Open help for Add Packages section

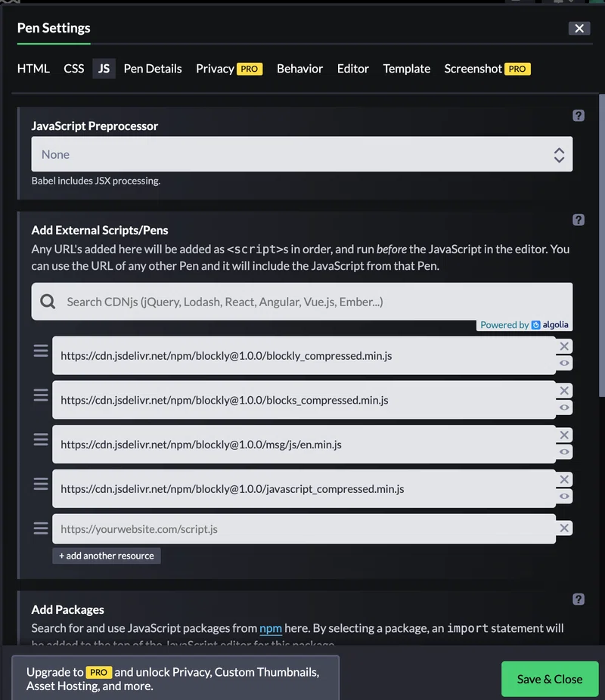coord(579,599)
